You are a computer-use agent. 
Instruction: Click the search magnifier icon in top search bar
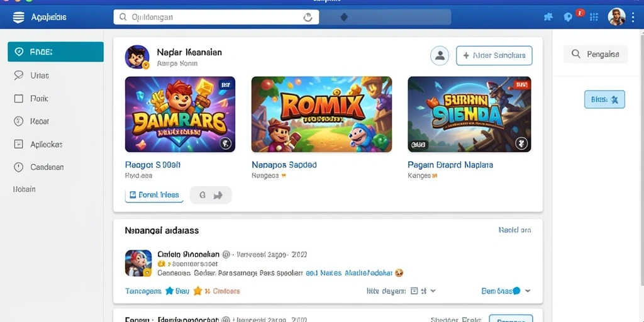pyautogui.click(x=123, y=17)
